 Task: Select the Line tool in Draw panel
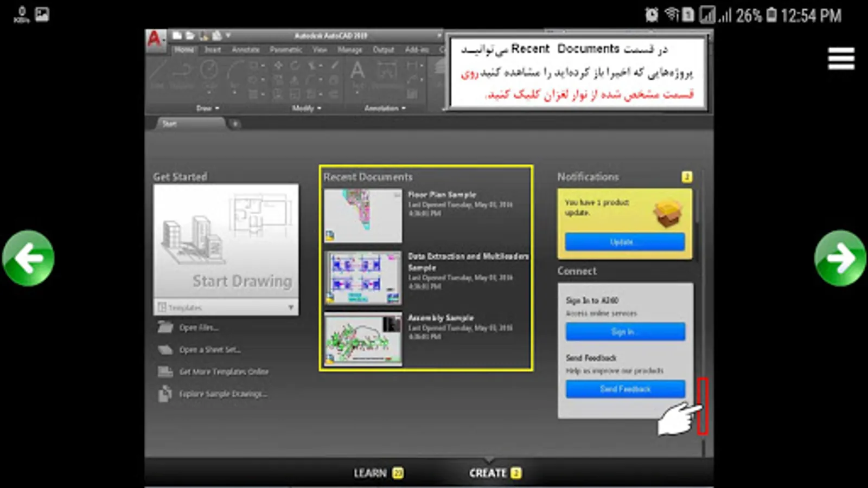[158, 73]
